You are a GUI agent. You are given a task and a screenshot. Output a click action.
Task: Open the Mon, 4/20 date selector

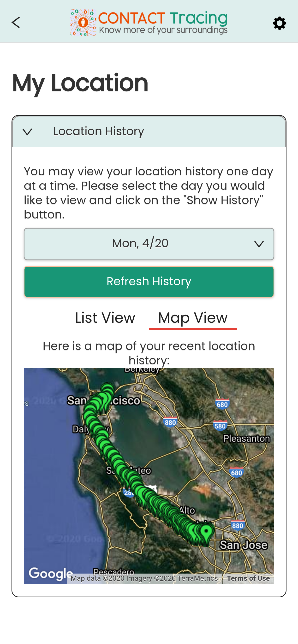(149, 244)
